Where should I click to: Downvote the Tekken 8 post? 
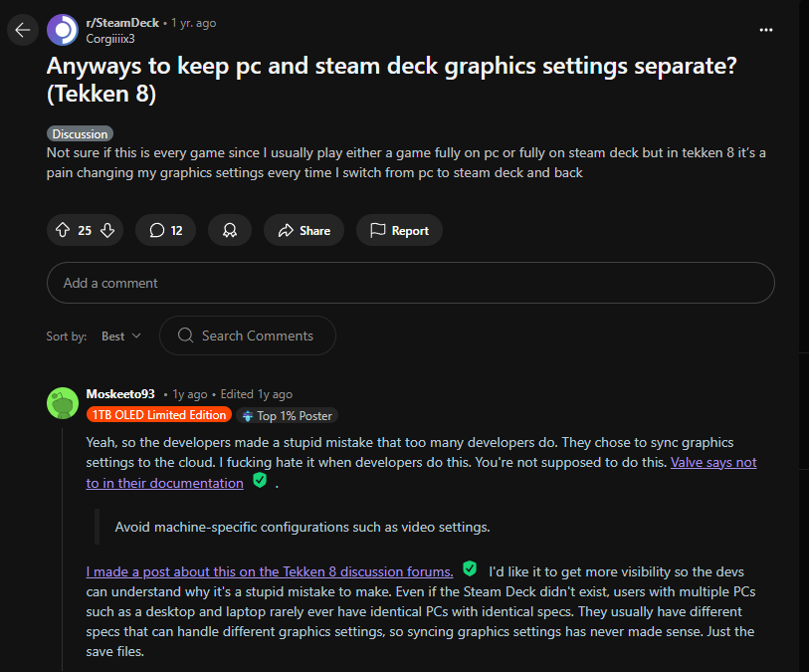point(107,230)
